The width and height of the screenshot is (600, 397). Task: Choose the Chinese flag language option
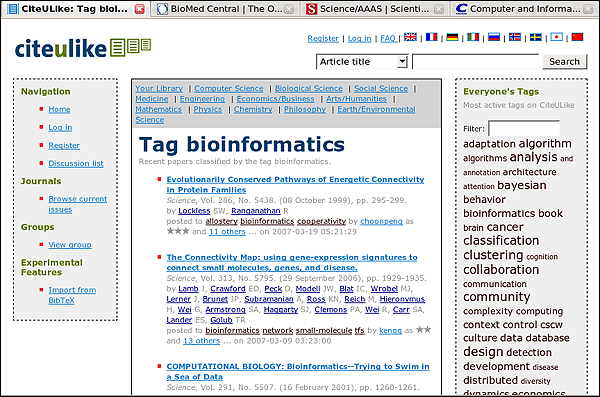[577, 37]
